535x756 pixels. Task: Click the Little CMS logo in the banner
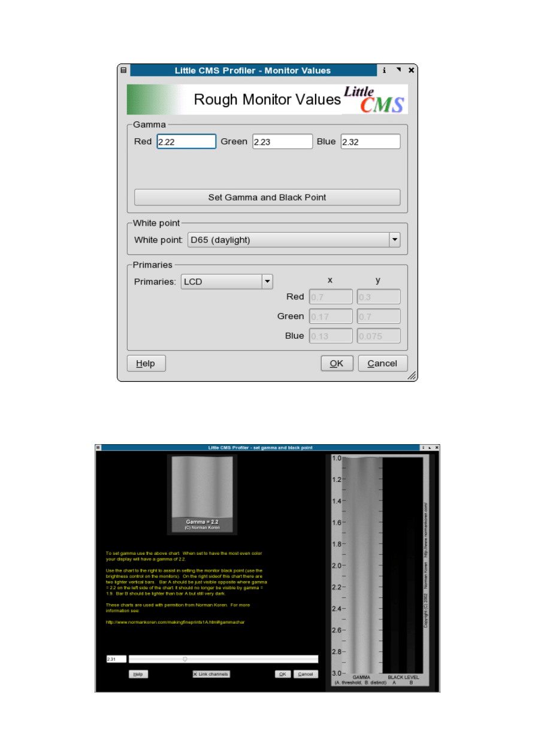tap(374, 99)
